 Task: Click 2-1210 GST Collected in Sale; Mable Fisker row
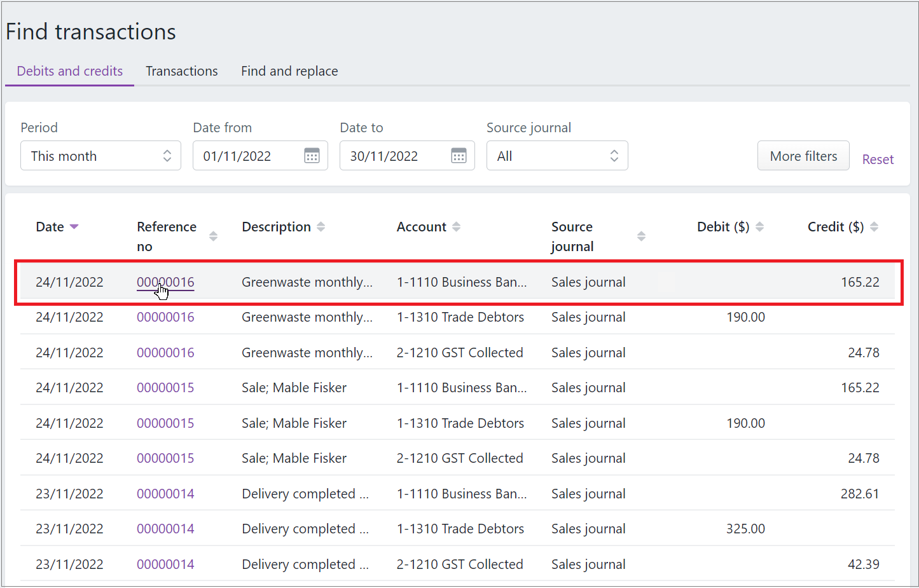point(460,458)
